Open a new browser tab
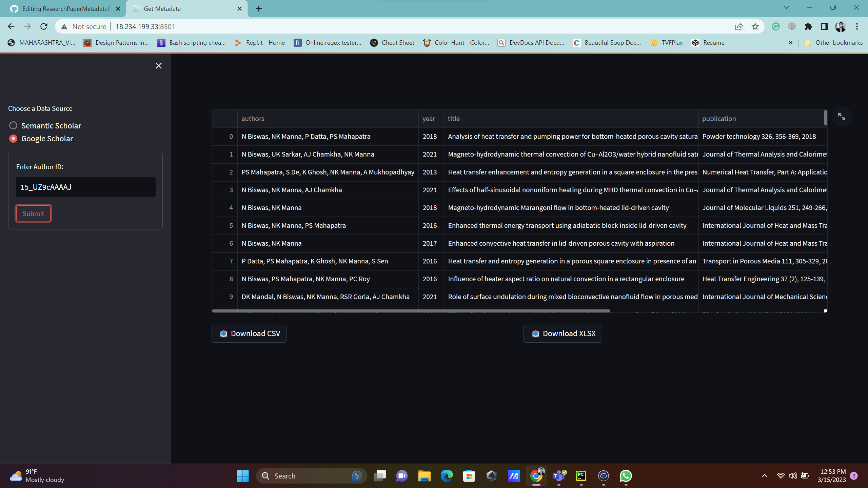The height and width of the screenshot is (488, 868). click(259, 9)
